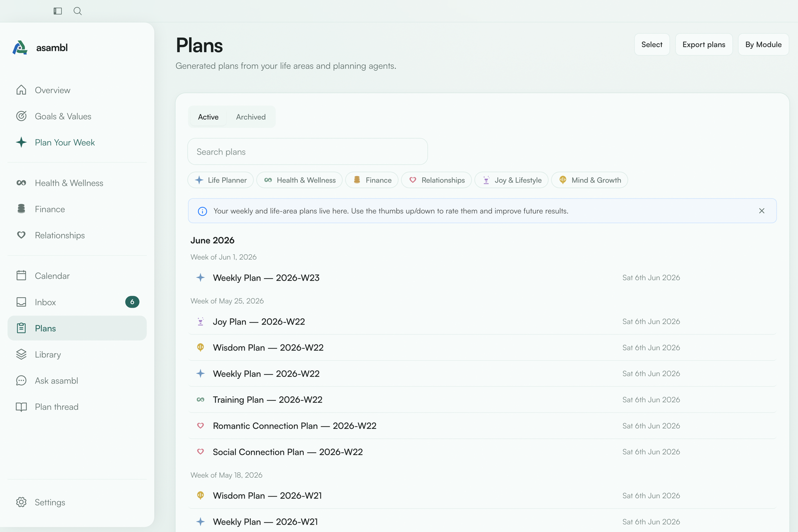Open Wisdom Plan — 2026-W22
The height and width of the screenshot is (532, 798).
483,348
